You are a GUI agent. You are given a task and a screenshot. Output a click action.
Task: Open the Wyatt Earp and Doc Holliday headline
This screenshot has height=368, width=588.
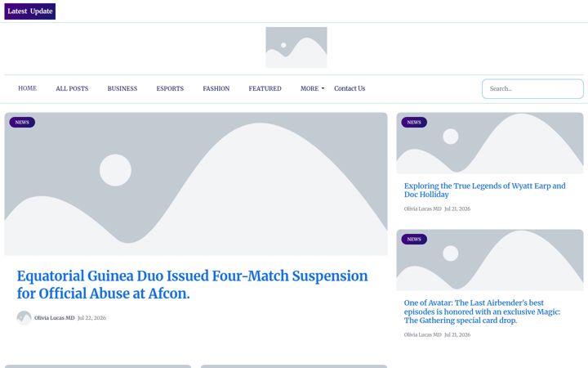click(485, 190)
